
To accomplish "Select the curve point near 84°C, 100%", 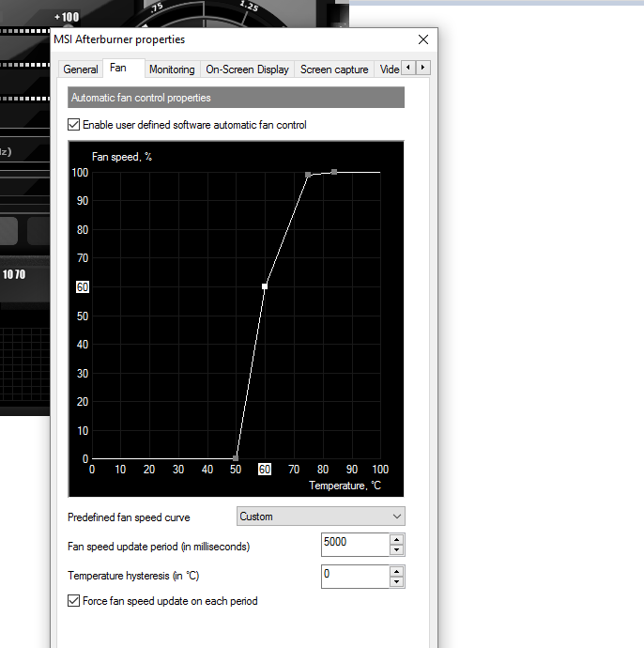I will (334, 172).
